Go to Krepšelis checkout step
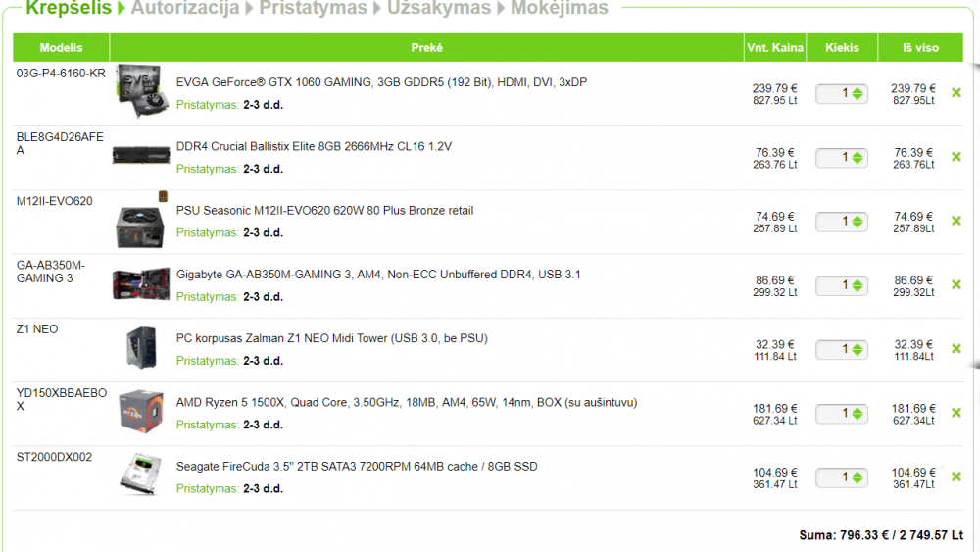 tap(69, 8)
